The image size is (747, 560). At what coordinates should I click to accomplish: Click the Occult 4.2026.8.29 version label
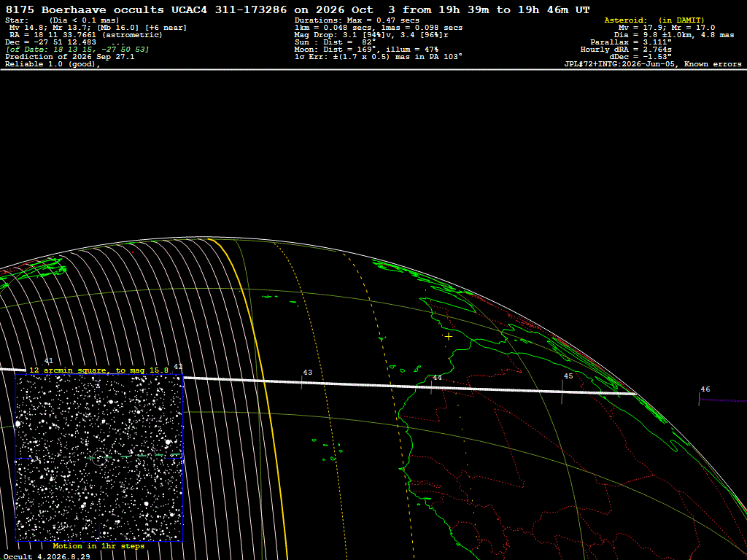pyautogui.click(x=47, y=556)
